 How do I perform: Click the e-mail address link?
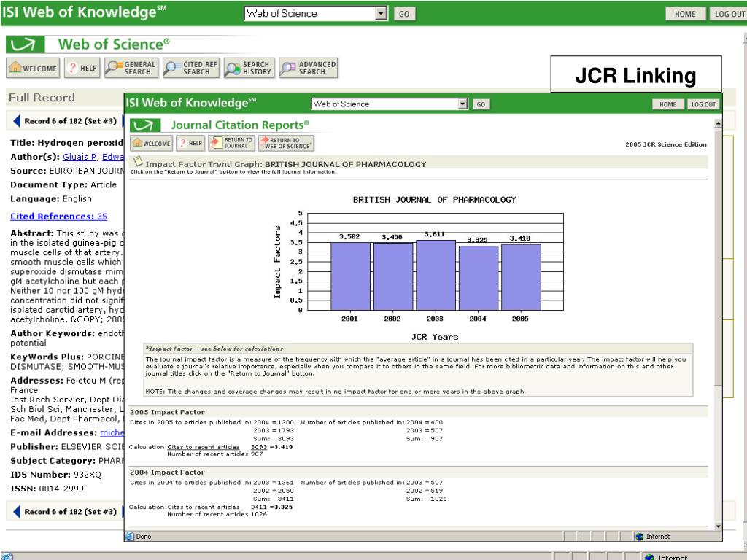click(x=112, y=432)
